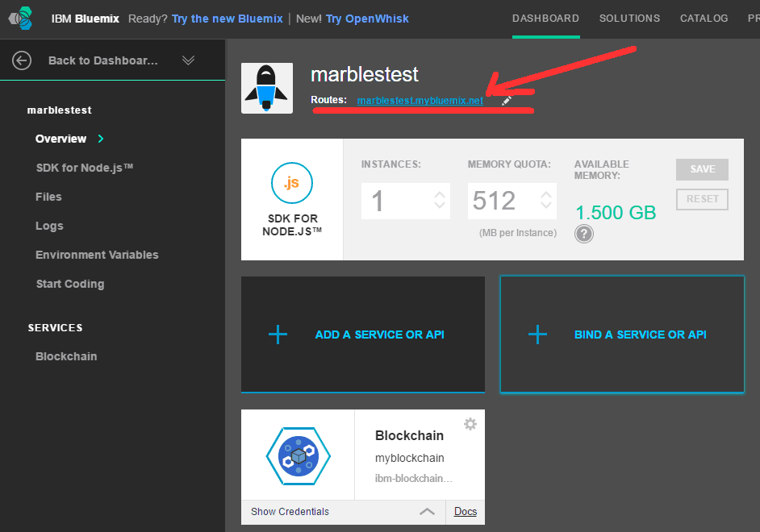The width and height of the screenshot is (760, 532).
Task: Edit route using the pencil icon
Action: [x=507, y=101]
